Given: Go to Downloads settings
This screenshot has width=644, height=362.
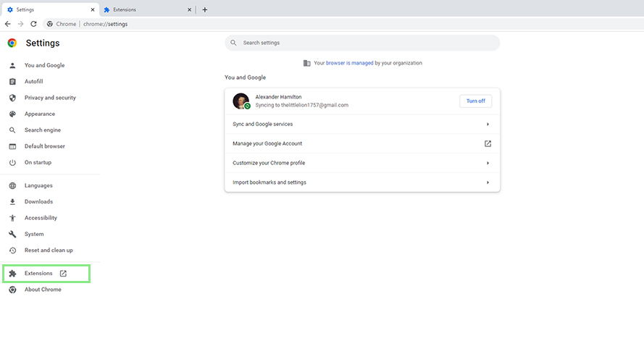Looking at the screenshot, I should point(38,201).
